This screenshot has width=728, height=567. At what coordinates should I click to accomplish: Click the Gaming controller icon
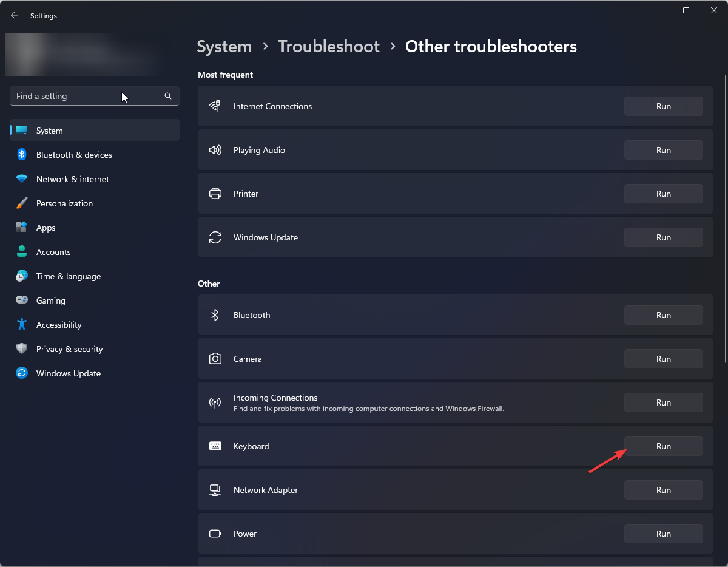(x=22, y=300)
